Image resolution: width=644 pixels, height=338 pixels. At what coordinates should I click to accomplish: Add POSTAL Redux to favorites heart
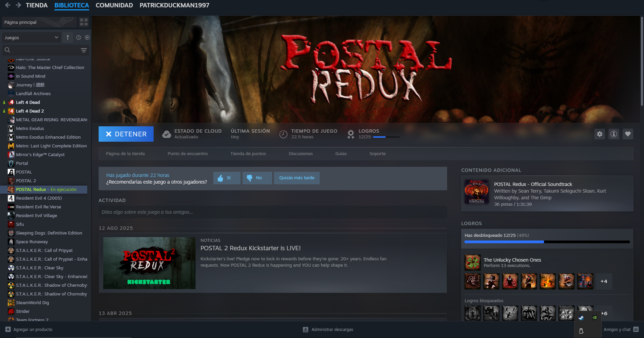pyautogui.click(x=628, y=134)
